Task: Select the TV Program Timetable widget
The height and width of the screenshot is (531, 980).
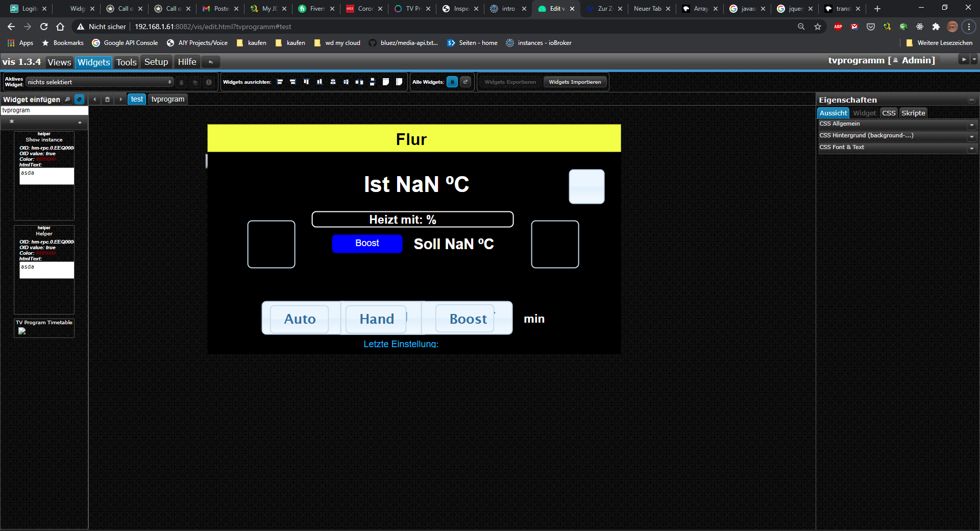Action: (44, 328)
